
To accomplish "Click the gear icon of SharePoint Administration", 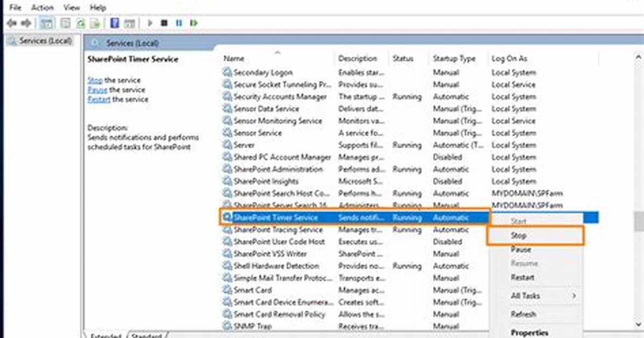I will pos(227,169).
